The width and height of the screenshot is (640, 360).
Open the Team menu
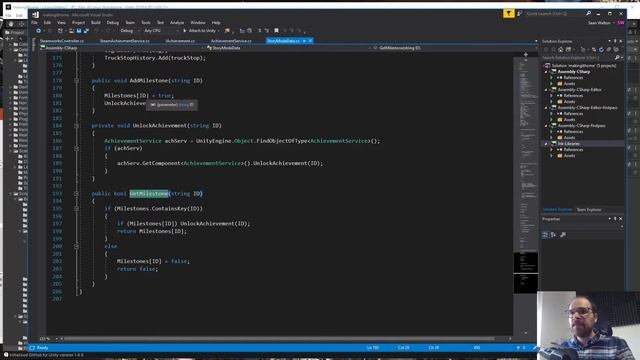(x=130, y=23)
